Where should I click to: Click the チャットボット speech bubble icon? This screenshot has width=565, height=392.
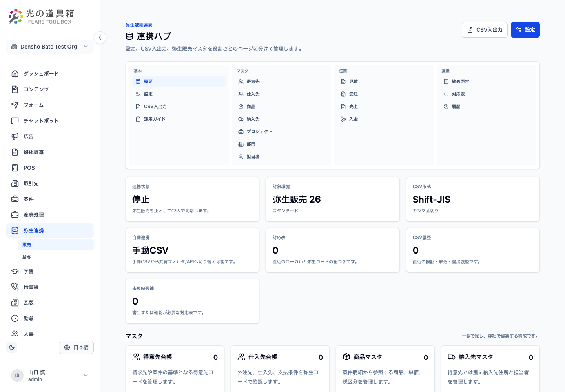[x=15, y=121]
